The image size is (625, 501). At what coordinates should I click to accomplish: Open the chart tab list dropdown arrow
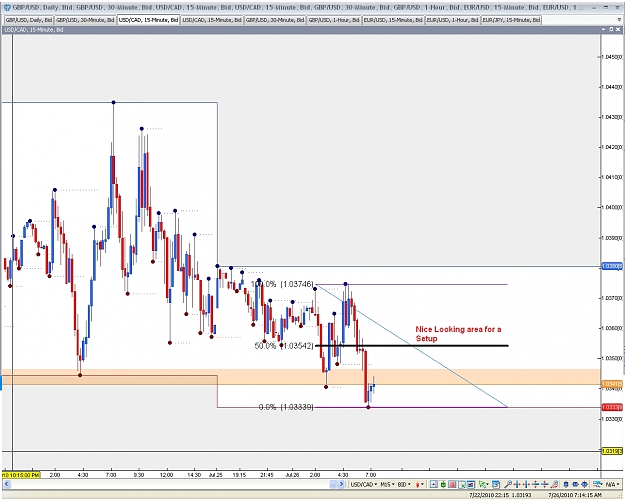(x=619, y=20)
